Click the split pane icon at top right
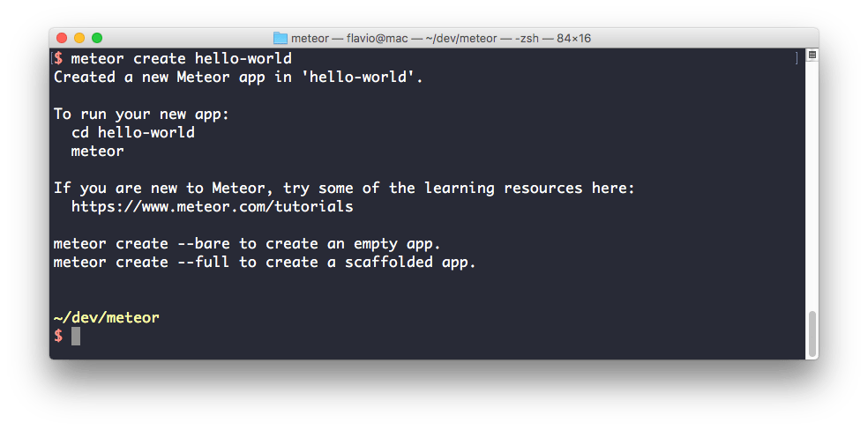The image size is (868, 430). click(812, 55)
